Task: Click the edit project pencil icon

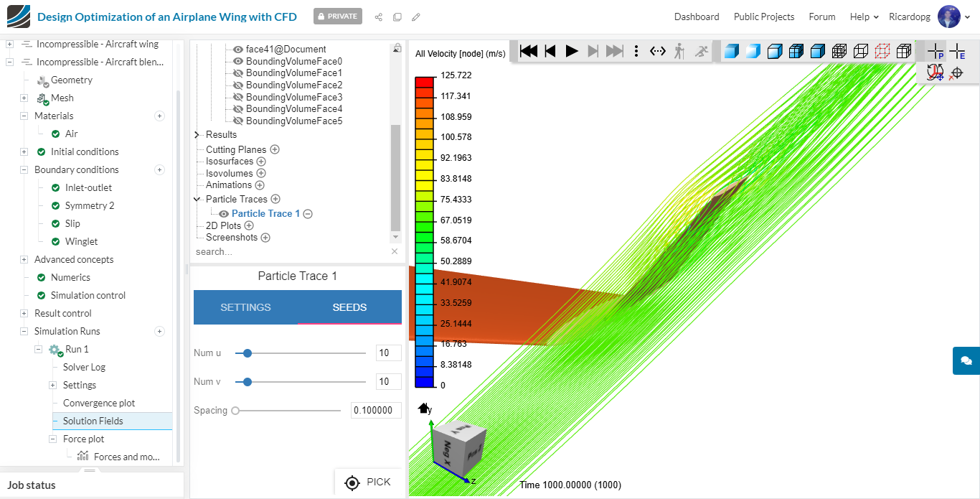Action: click(416, 17)
